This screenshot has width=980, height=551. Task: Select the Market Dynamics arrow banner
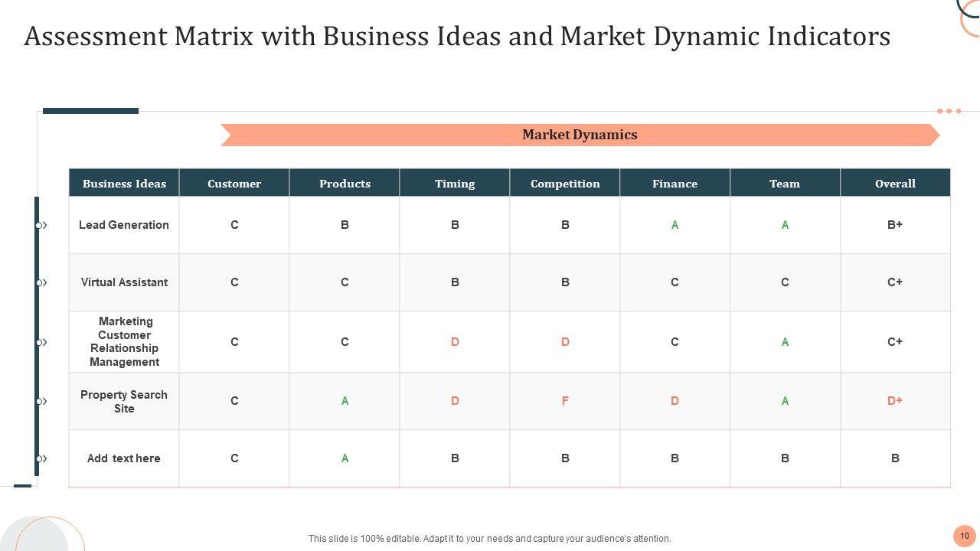pyautogui.click(x=580, y=135)
